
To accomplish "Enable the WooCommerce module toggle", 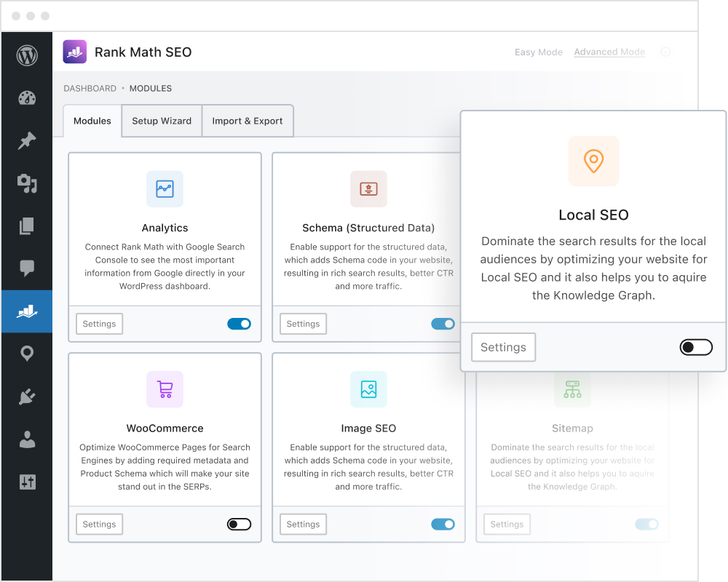I will [239, 524].
